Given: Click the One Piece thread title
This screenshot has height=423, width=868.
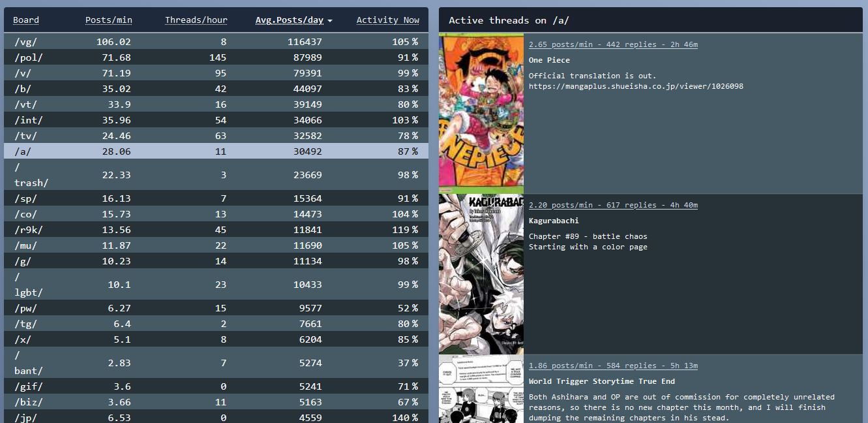Looking at the screenshot, I should pos(549,60).
